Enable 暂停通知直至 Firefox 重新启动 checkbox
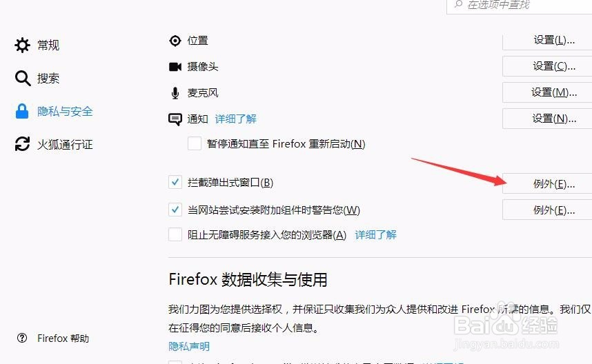The height and width of the screenshot is (364, 592). tap(195, 143)
